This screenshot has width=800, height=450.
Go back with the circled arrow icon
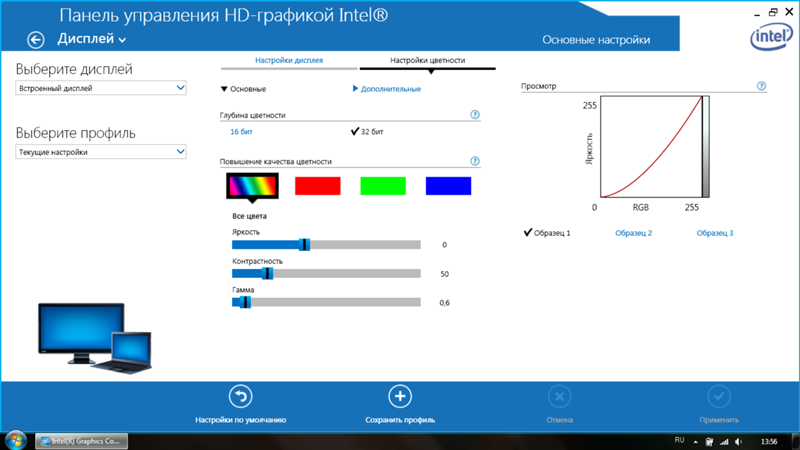[x=36, y=40]
